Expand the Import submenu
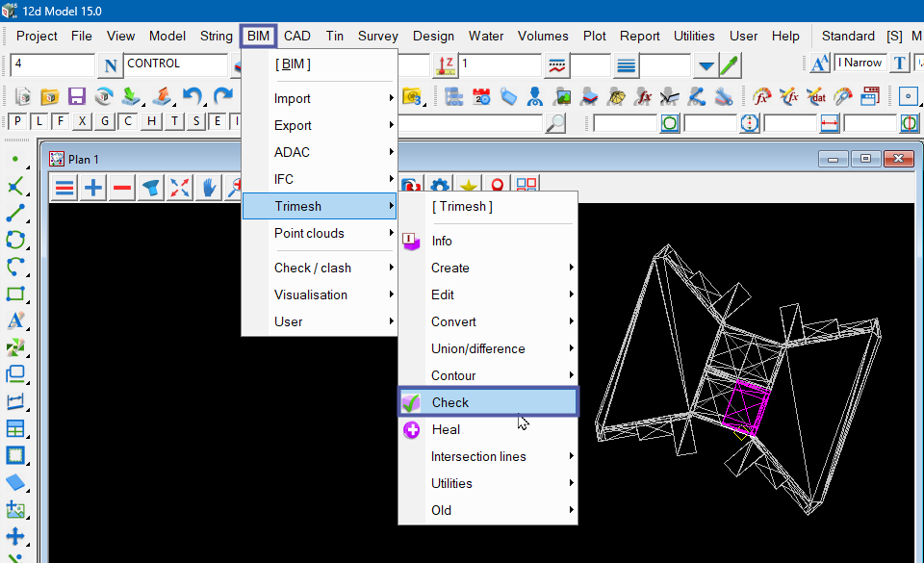 pyautogui.click(x=320, y=98)
